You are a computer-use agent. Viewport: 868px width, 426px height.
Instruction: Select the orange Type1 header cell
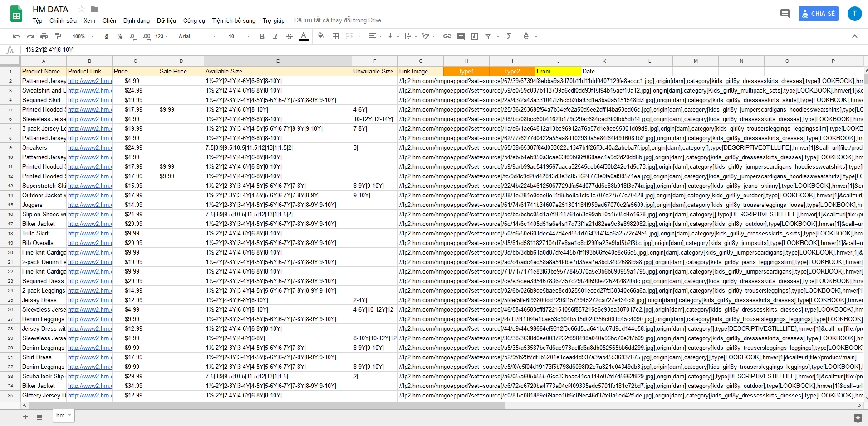point(466,71)
